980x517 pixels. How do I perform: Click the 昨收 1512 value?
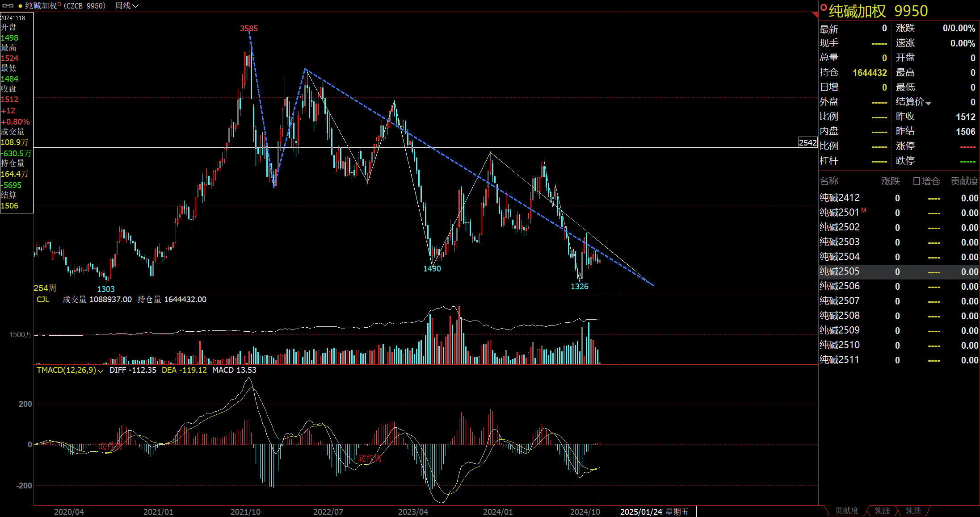coord(965,117)
